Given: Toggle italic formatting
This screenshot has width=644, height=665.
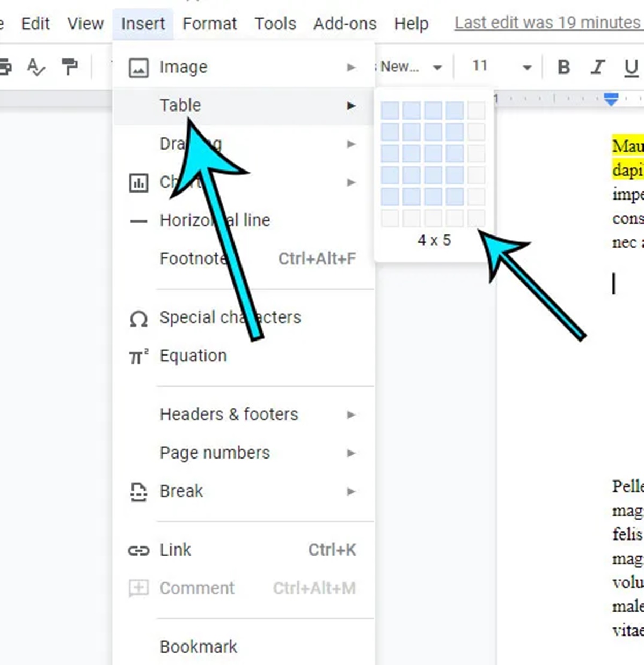Looking at the screenshot, I should click(597, 67).
